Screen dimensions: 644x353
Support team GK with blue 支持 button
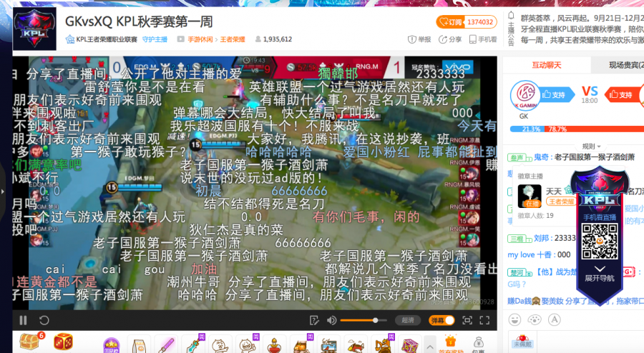pos(555,95)
